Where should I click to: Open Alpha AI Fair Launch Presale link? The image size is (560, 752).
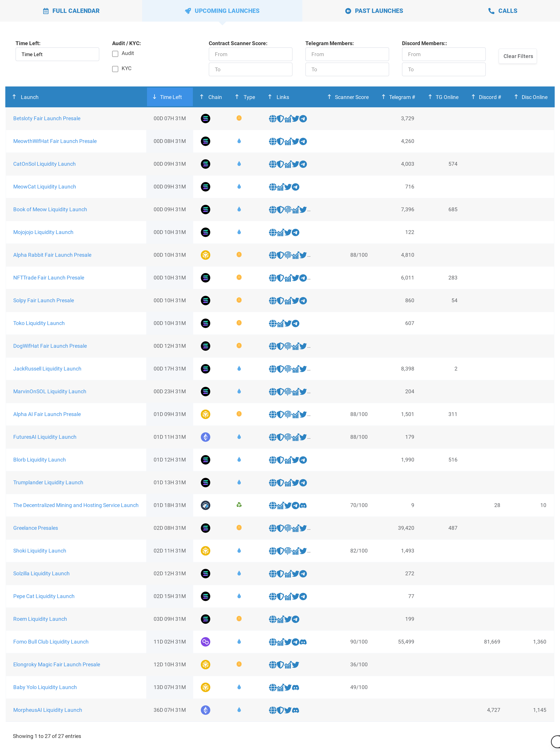47,414
